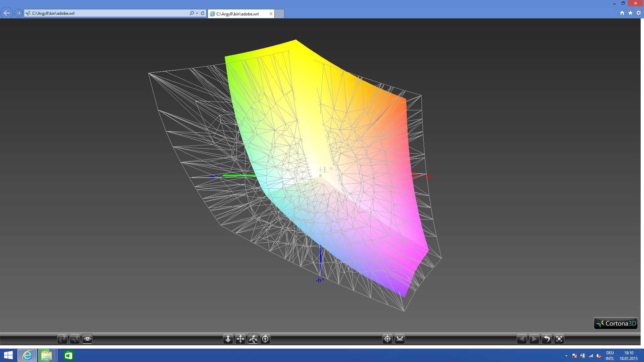Click the browser refresh button

tap(203, 13)
